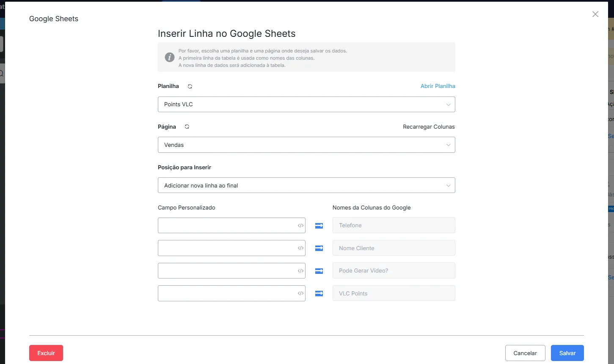Click the Pode Gerar Vídeo column name
This screenshot has height=364, width=614.
pos(394,270)
